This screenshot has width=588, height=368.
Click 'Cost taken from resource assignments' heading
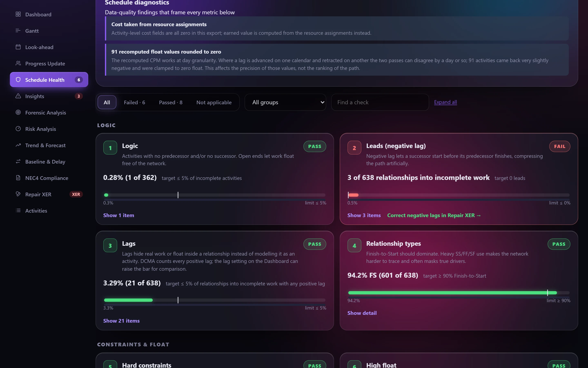(x=159, y=24)
